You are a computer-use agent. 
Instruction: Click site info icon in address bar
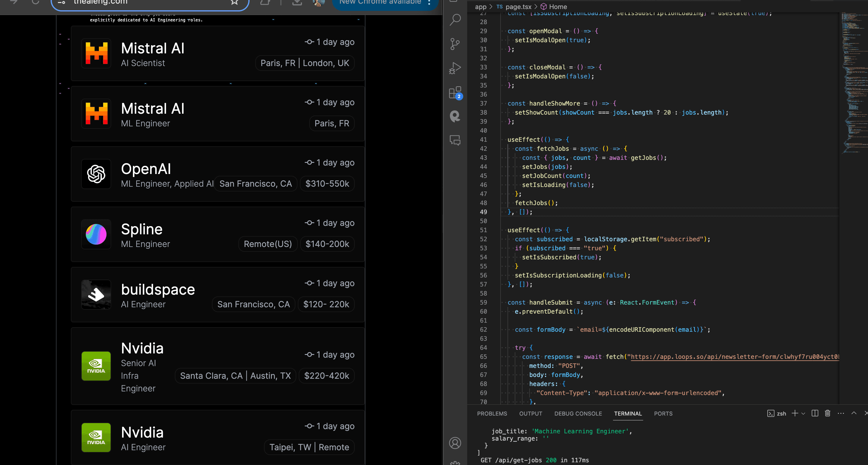(x=62, y=2)
